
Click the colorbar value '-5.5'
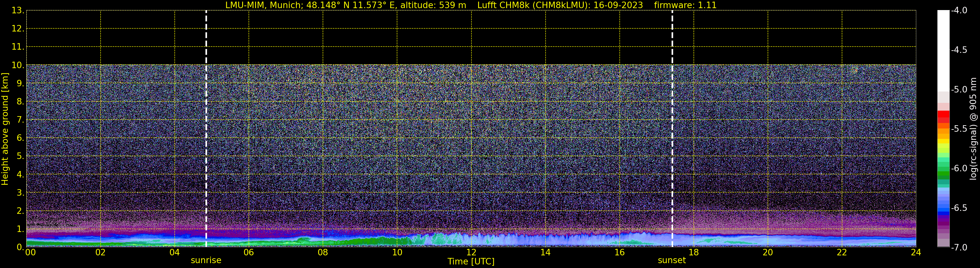(959, 129)
